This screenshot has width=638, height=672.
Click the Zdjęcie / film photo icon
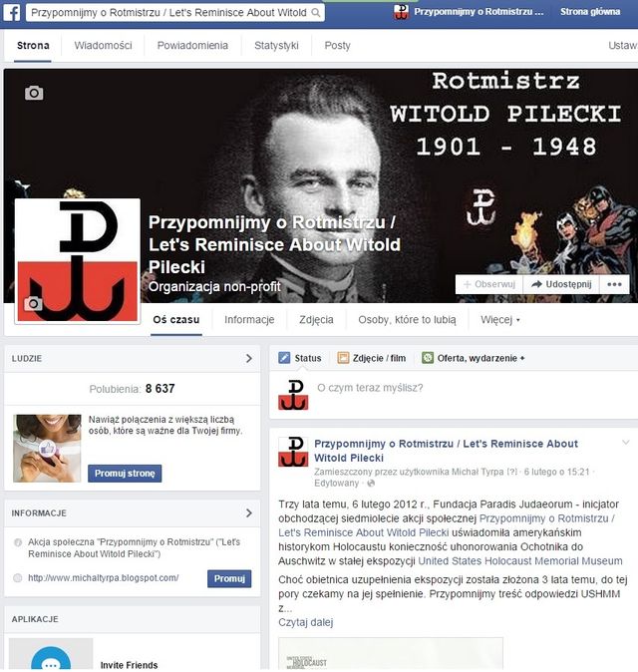[343, 358]
